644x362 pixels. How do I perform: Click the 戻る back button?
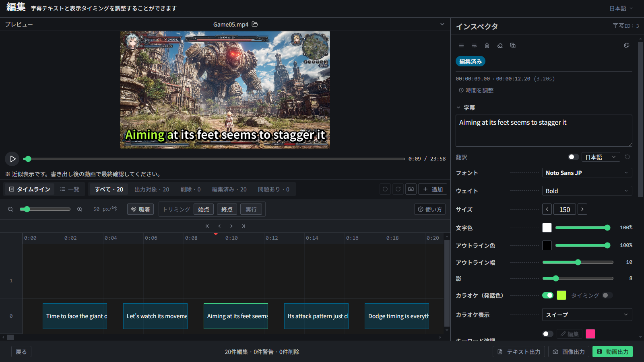click(x=21, y=352)
